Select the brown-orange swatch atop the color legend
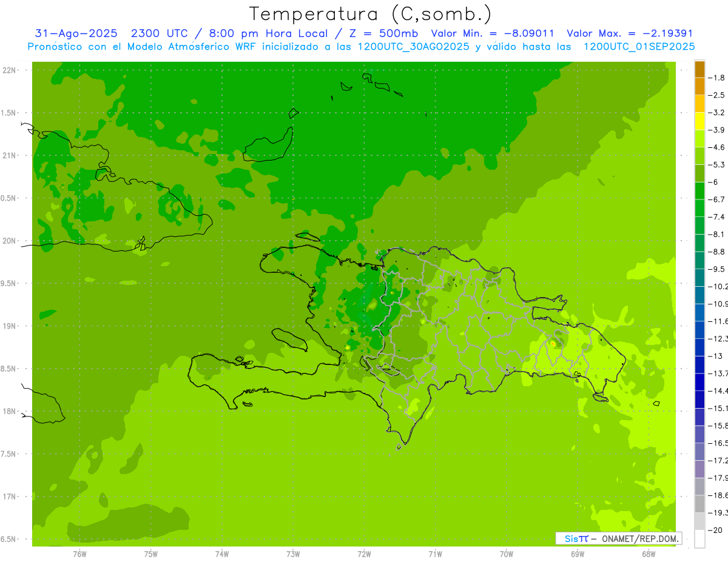Image resolution: width=728 pixels, height=562 pixels. [x=699, y=69]
